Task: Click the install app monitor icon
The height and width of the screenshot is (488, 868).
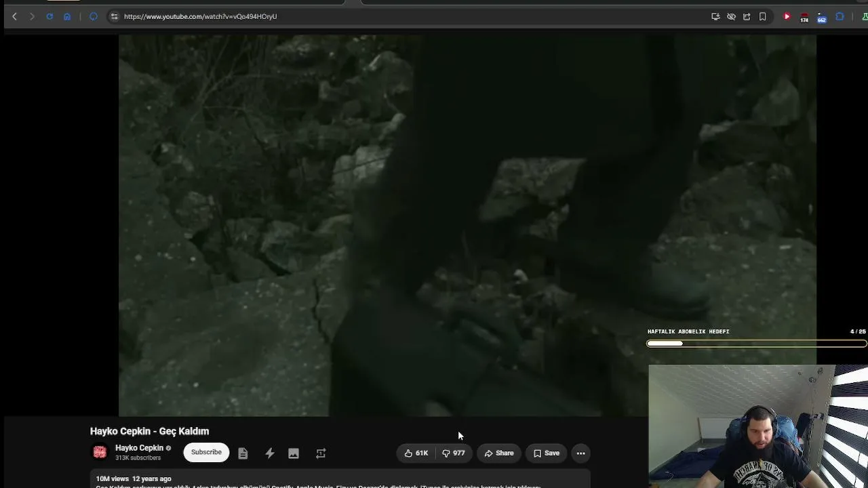Action: 715,16
